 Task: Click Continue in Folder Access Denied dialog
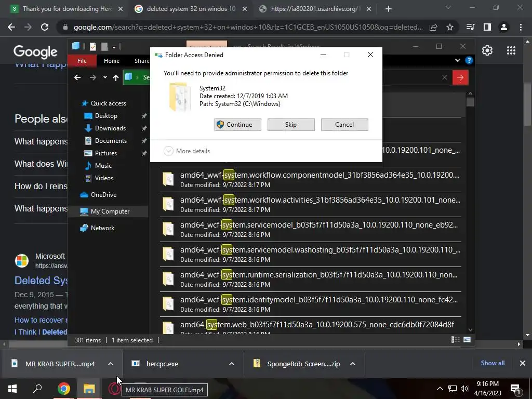pos(237,125)
